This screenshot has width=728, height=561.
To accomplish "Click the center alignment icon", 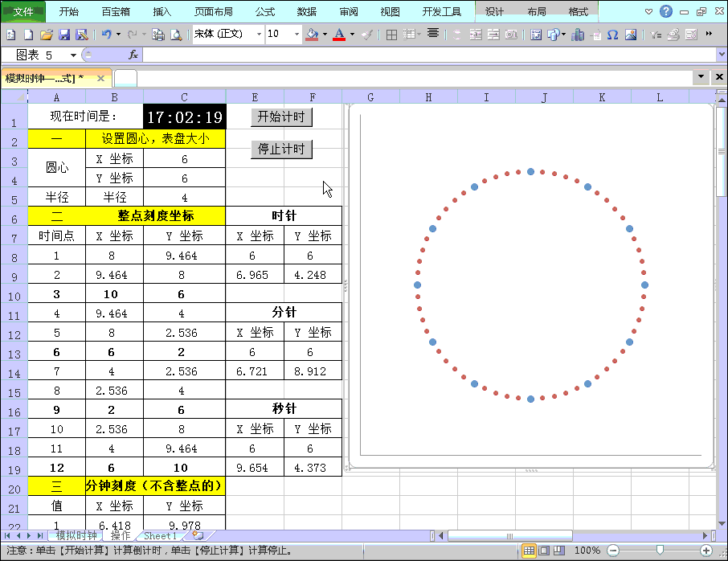I will pyautogui.click(x=433, y=34).
